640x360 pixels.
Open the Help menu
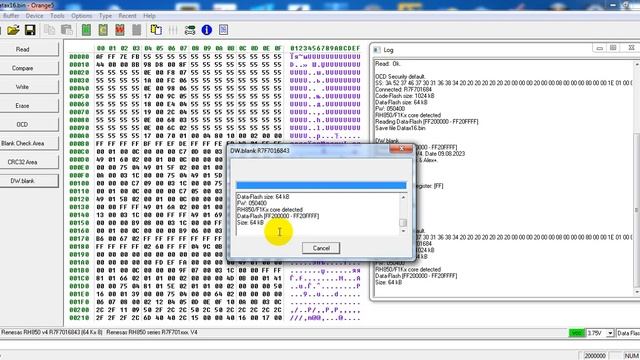click(x=149, y=16)
